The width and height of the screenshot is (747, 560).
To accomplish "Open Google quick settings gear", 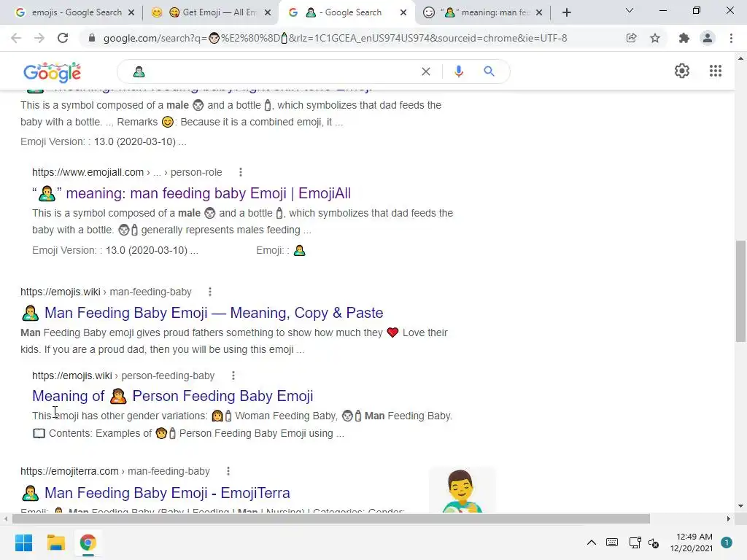I will click(x=682, y=71).
